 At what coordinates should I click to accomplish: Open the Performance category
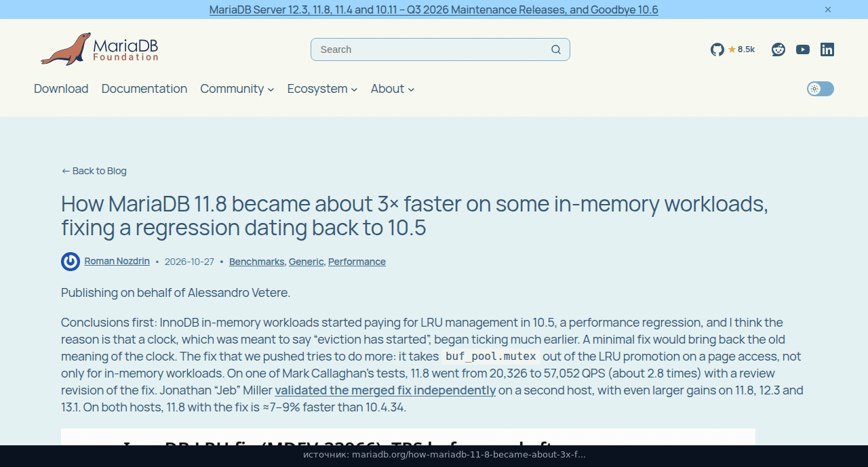click(x=357, y=262)
